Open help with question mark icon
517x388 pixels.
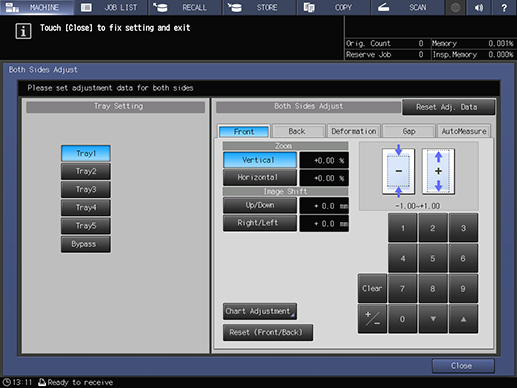[x=504, y=7]
